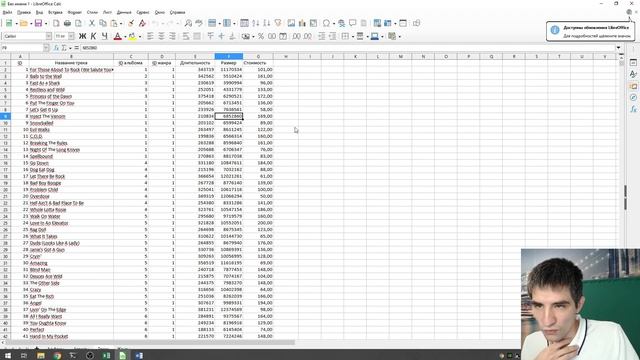Open the Правка menu
Screen dimensions: 640x360
click(x=24, y=12)
